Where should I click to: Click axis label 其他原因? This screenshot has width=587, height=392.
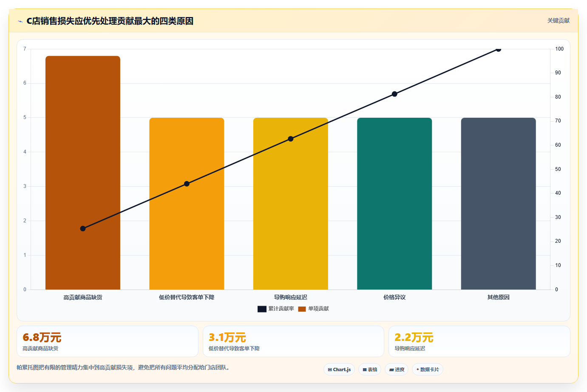(498, 297)
